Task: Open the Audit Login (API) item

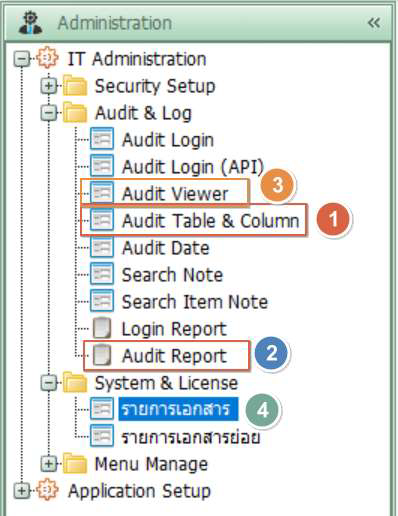Action: coord(193,167)
